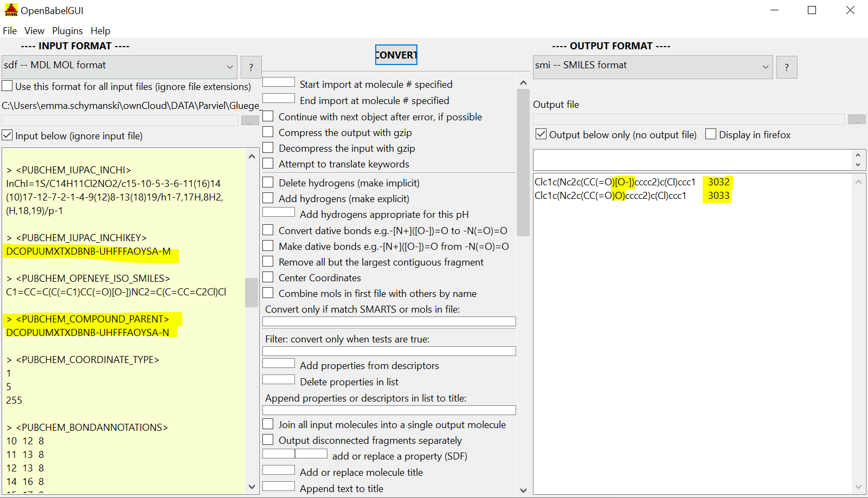Image resolution: width=868 pixels, height=498 pixels.
Task: Click the CONVERT button
Action: [396, 55]
